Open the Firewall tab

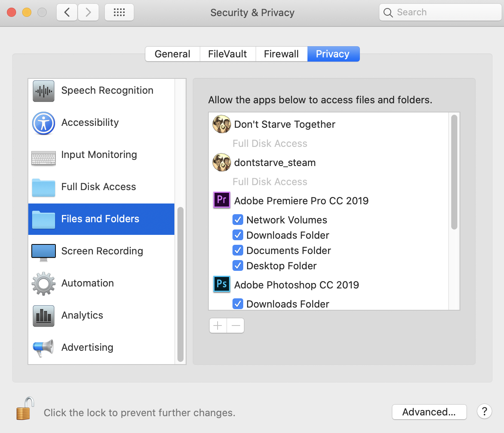coord(281,54)
